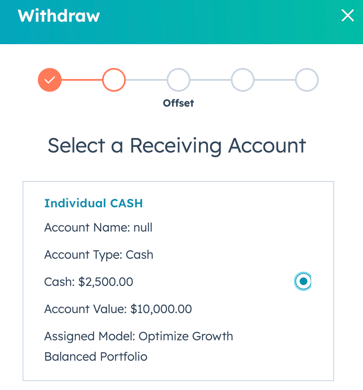Image resolution: width=363 pixels, height=390 pixels.
Task: Click connector between fourth and fifth steps
Action: coord(275,80)
